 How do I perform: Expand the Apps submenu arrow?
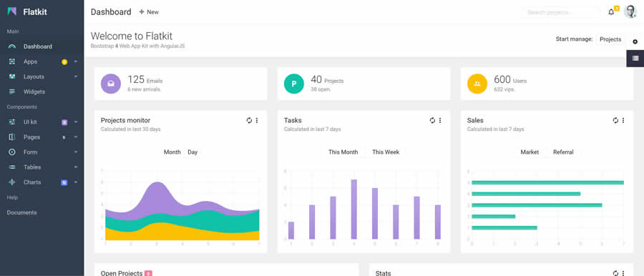[x=76, y=61]
